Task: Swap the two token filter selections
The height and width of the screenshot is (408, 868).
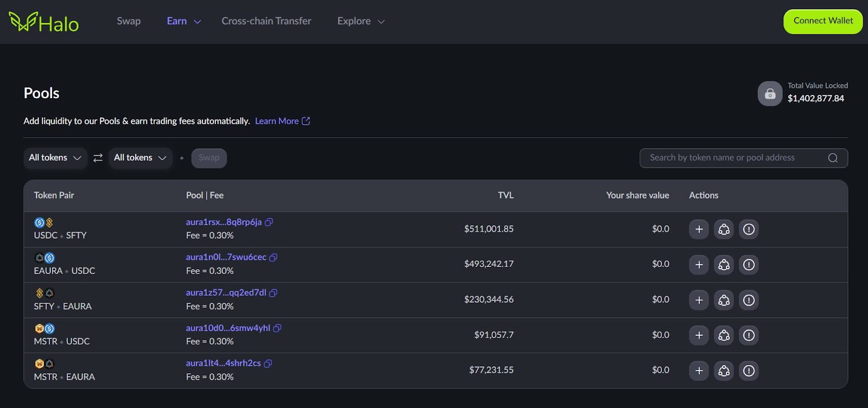Action: (98, 158)
